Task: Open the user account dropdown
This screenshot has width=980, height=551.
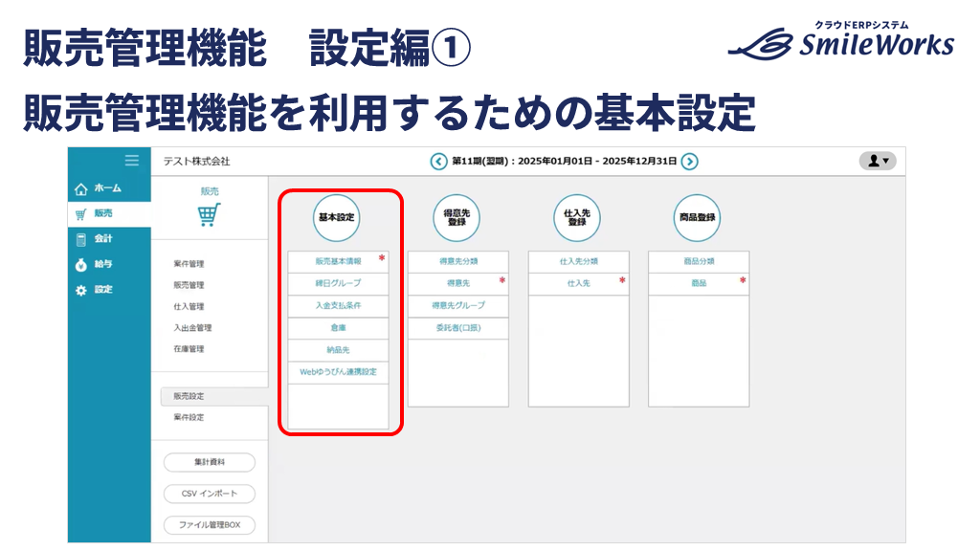Action: click(x=878, y=161)
